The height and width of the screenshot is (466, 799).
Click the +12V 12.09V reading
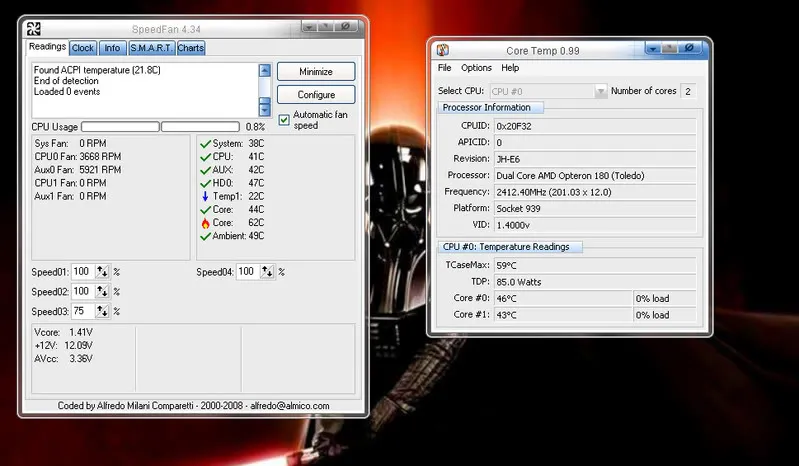coord(63,346)
